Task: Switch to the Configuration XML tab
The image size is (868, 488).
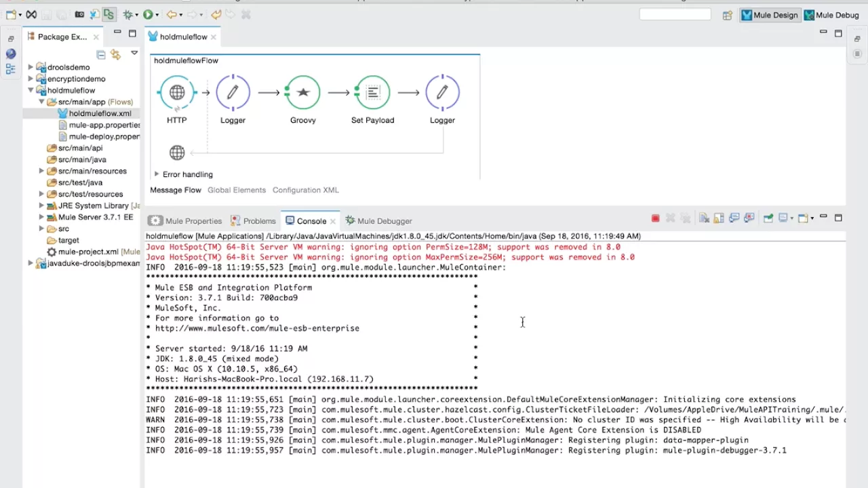Action: pyautogui.click(x=305, y=190)
